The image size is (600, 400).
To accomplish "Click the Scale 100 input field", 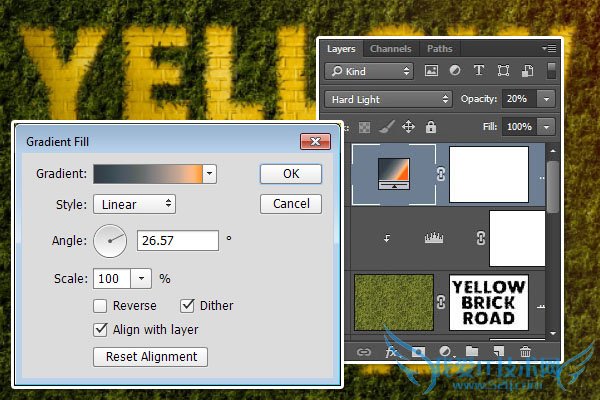I will click(x=112, y=278).
